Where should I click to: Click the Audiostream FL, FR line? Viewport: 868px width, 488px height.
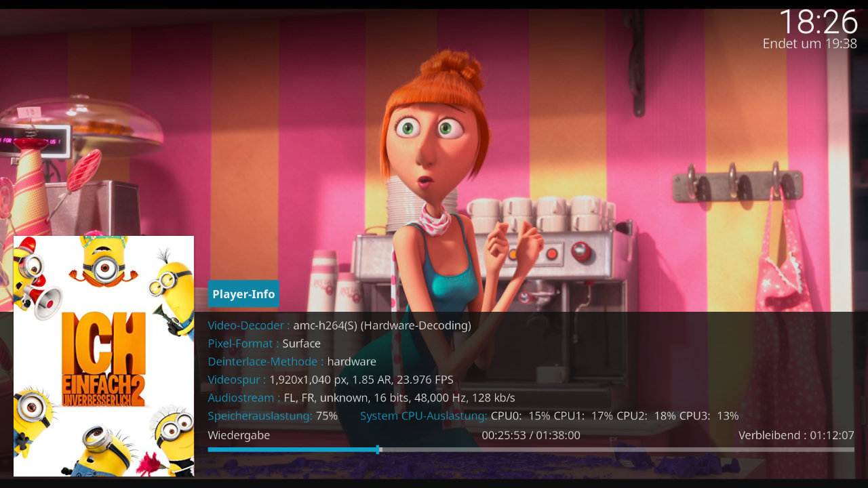pyautogui.click(x=361, y=398)
